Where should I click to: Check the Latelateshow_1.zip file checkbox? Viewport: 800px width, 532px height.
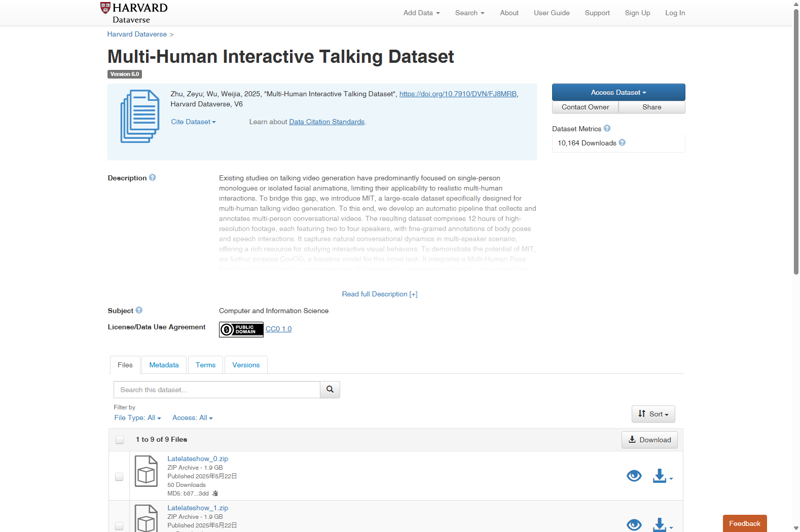119,526
